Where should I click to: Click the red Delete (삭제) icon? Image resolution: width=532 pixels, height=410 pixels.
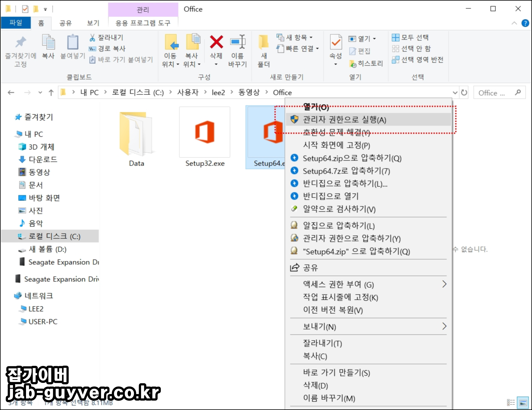tap(216, 42)
